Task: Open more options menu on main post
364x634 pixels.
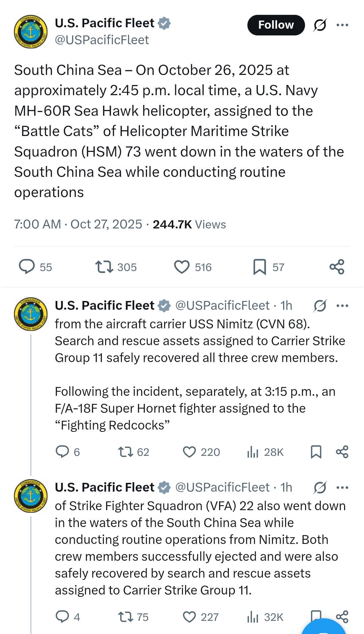Action: coord(342,25)
